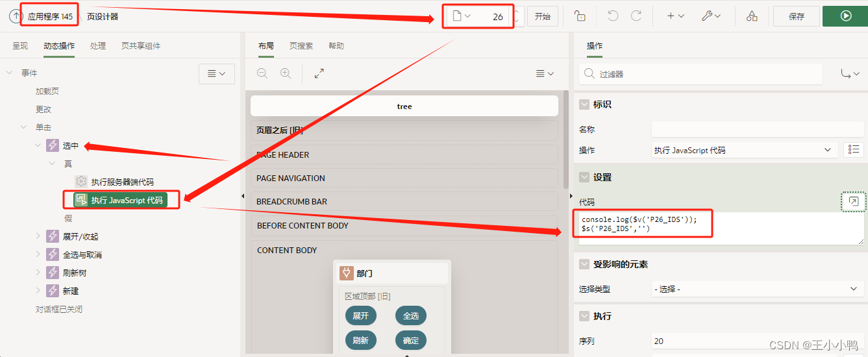
Task: Click the 名称 input field
Action: coord(758,129)
